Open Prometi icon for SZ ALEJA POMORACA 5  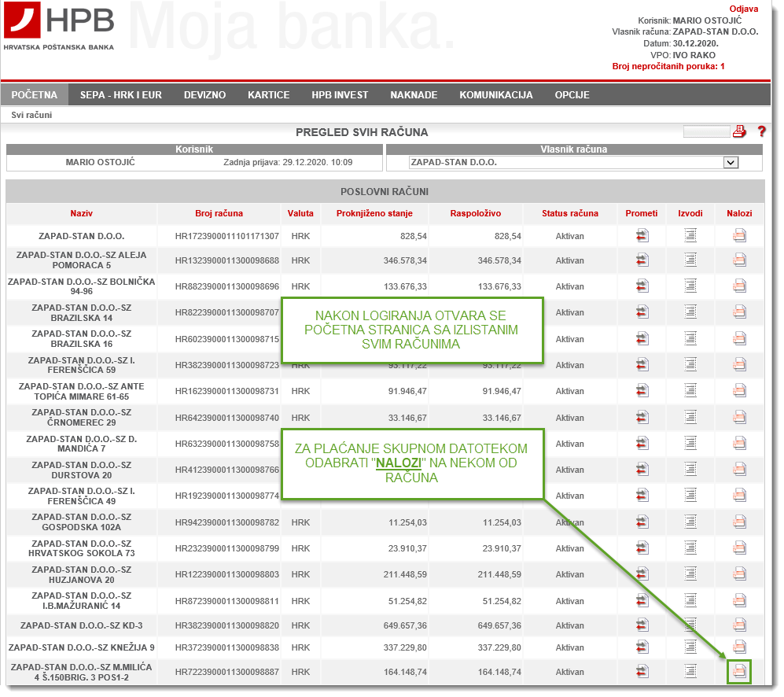tap(642, 260)
